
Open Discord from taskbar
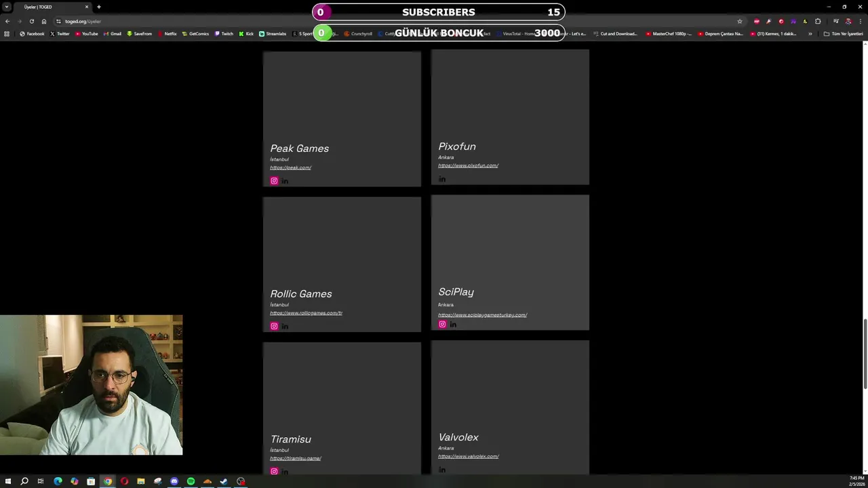tap(174, 481)
